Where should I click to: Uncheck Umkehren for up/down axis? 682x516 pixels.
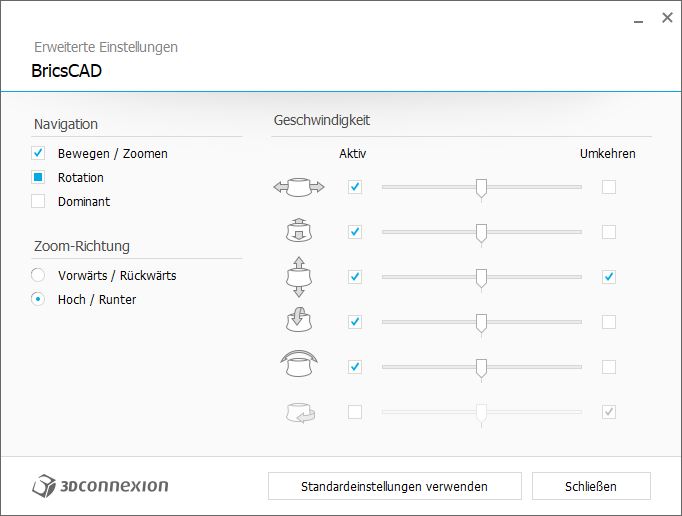pyautogui.click(x=609, y=277)
